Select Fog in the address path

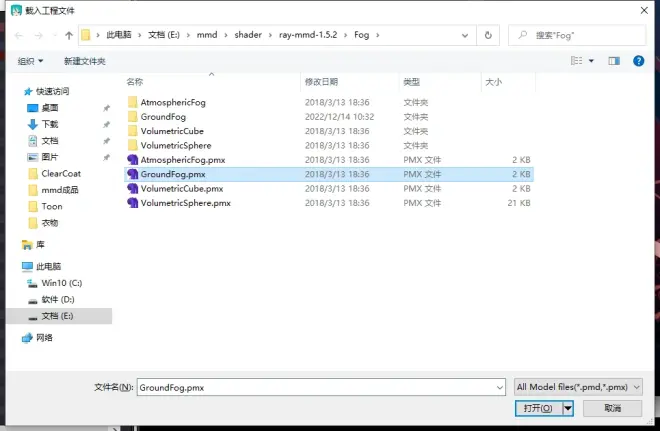click(x=362, y=35)
